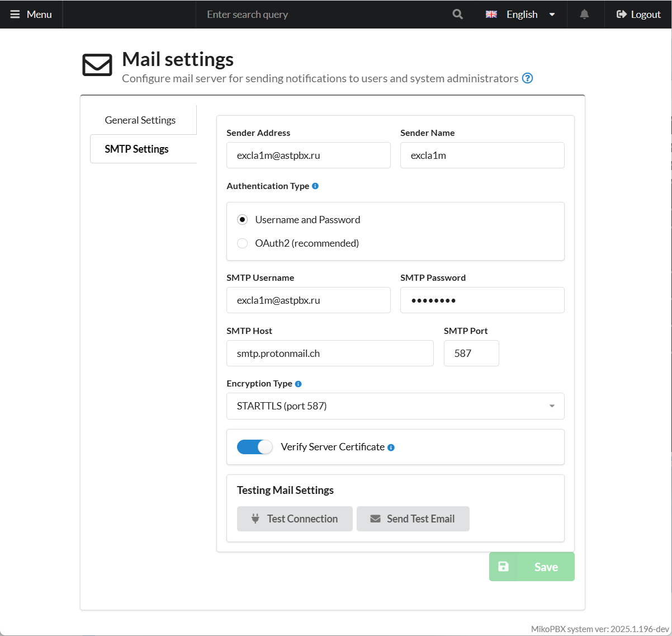Log out using the Logout button
This screenshot has width=672, height=636.
[638, 15]
